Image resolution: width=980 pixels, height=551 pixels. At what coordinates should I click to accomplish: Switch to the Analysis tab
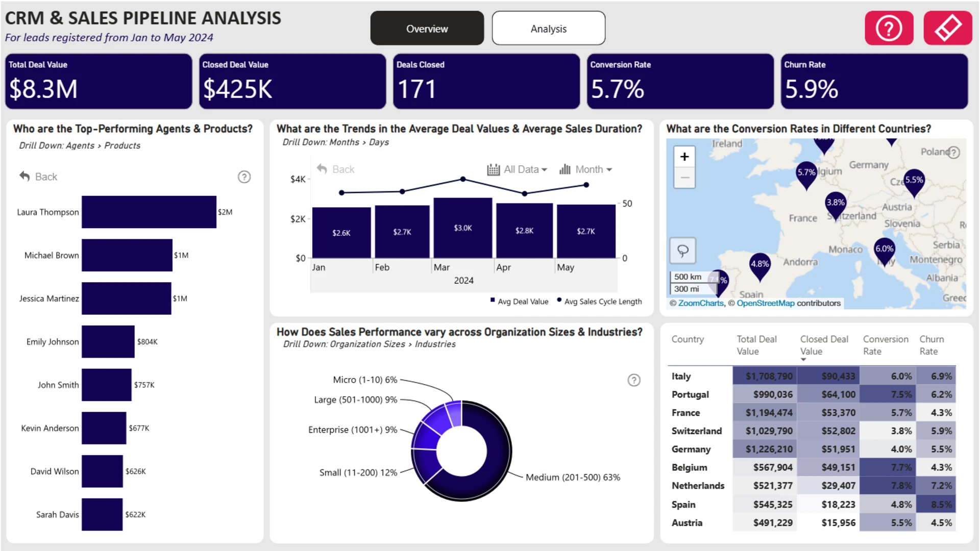click(x=549, y=29)
